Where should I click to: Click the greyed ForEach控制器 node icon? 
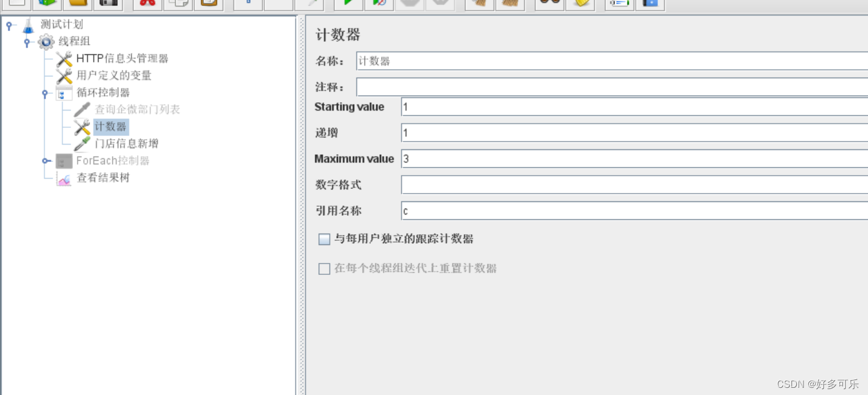tap(64, 161)
